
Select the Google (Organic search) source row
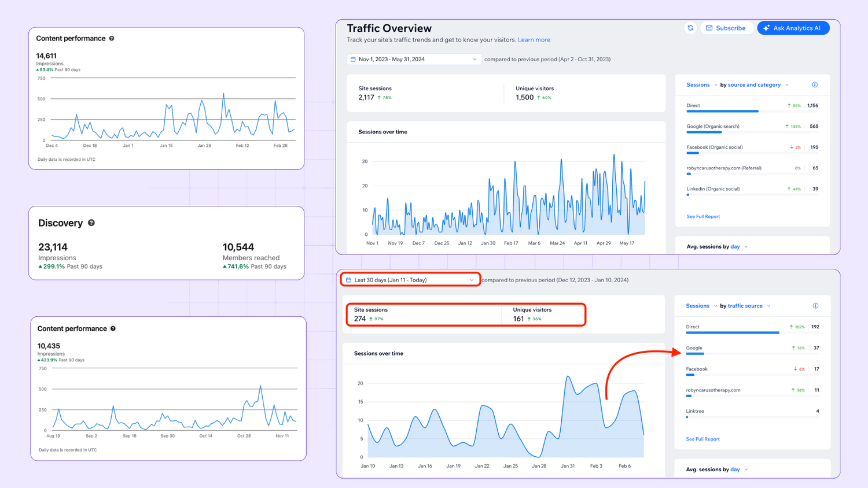(x=712, y=126)
